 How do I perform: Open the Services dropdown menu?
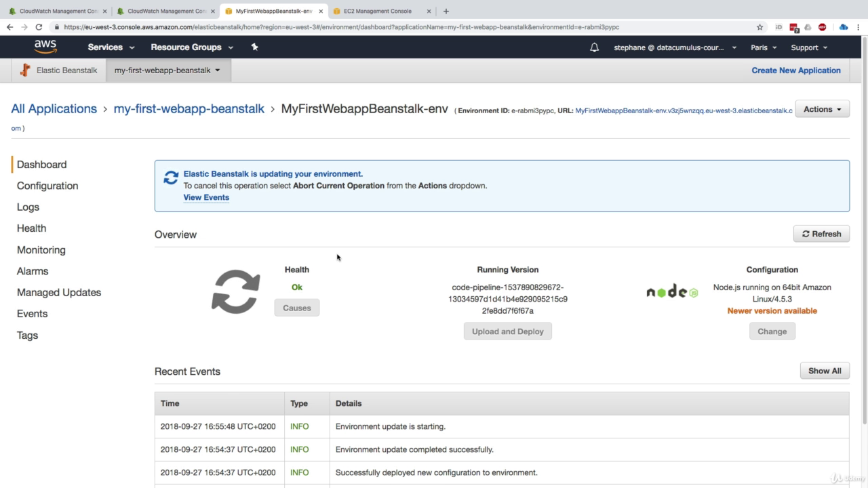tap(111, 47)
